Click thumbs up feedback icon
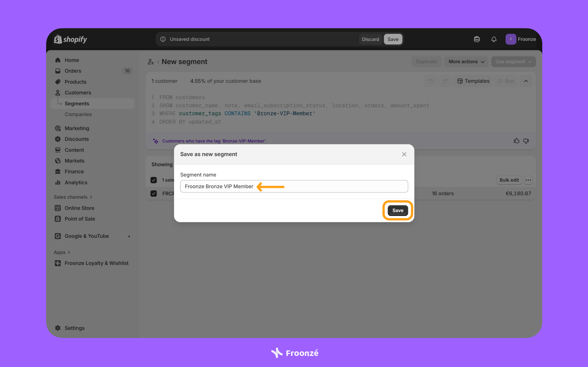Screen dimensions: 588x367 pyautogui.click(x=517, y=141)
